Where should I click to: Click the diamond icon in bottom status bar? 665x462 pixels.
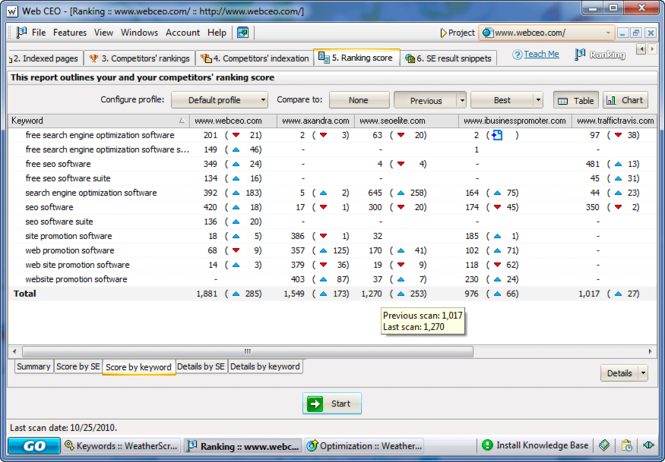pyautogui.click(x=604, y=445)
